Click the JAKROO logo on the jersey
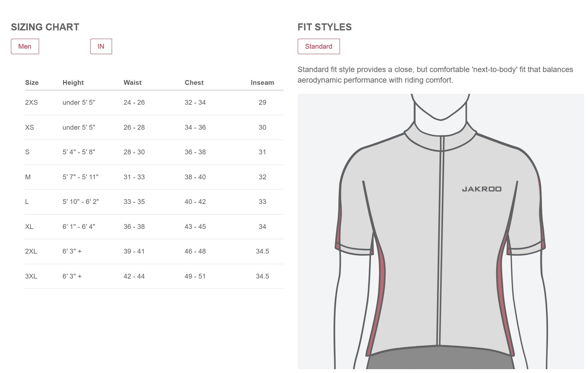Viewport: 588px width, 373px height. click(481, 189)
